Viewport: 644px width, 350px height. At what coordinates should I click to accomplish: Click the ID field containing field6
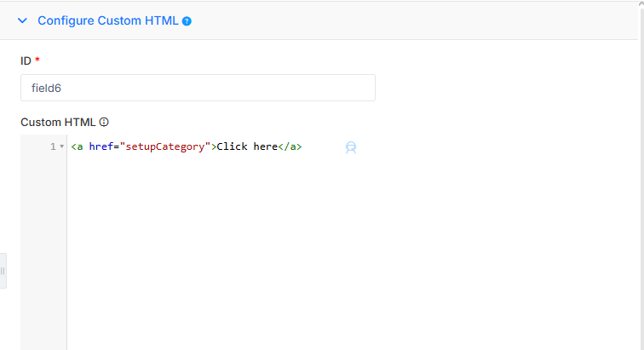click(198, 88)
